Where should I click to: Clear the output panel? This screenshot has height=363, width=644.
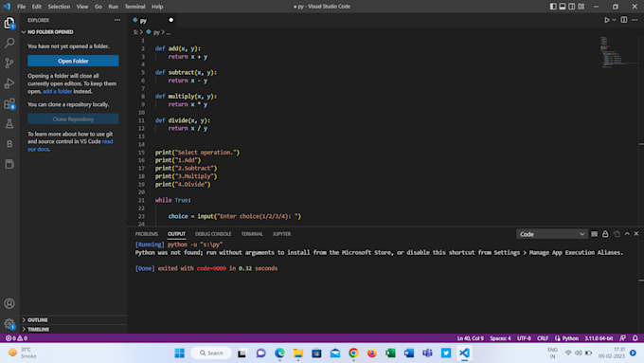tap(595, 234)
